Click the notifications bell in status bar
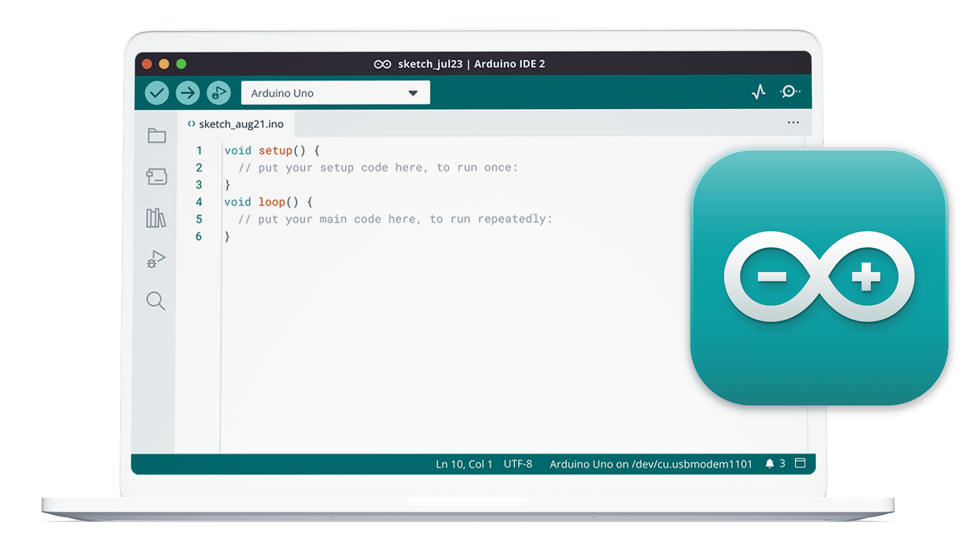The height and width of the screenshot is (559, 980). (x=770, y=464)
